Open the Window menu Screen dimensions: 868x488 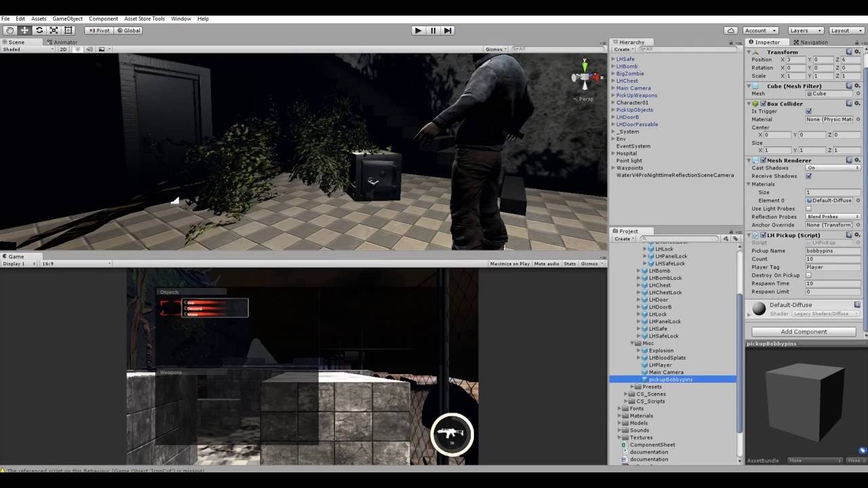[x=180, y=18]
